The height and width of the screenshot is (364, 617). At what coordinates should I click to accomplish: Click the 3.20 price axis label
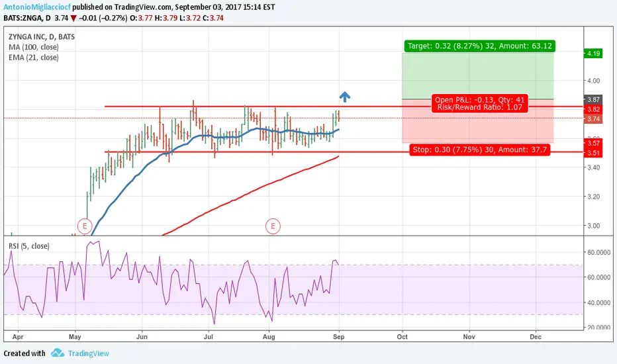click(593, 197)
